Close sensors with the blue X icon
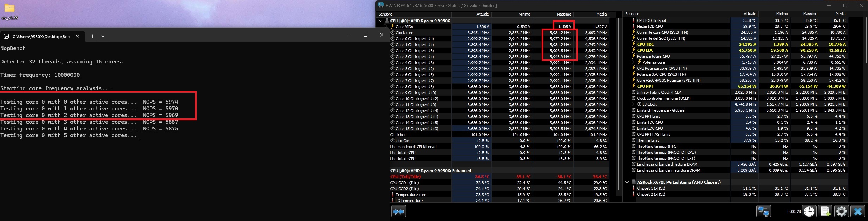The width and height of the screenshot is (868, 221). tap(858, 211)
